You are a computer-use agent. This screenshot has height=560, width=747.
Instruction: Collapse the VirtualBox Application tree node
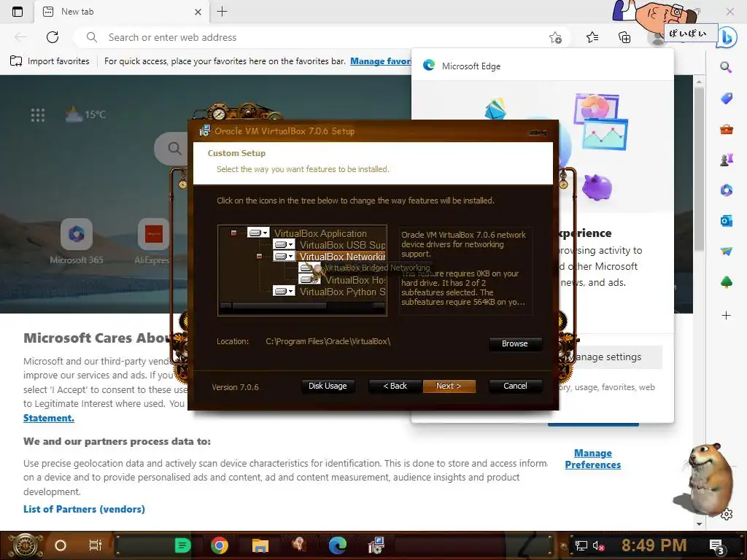pos(233,233)
